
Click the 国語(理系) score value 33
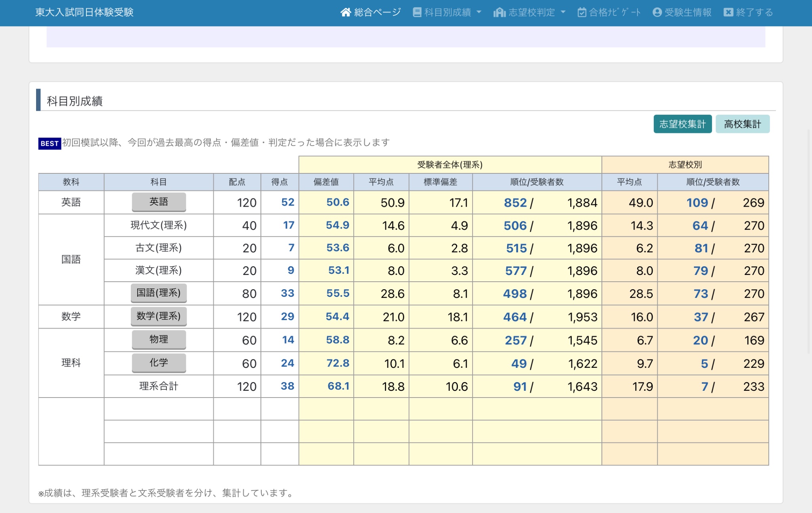287,293
